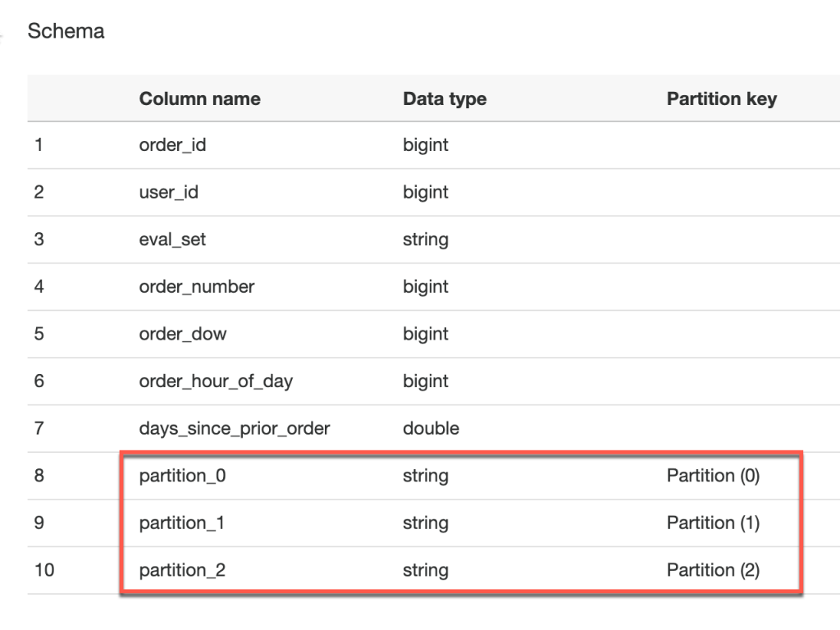Click the Schema section heading
This screenshot has width=840, height=630.
click(x=66, y=32)
